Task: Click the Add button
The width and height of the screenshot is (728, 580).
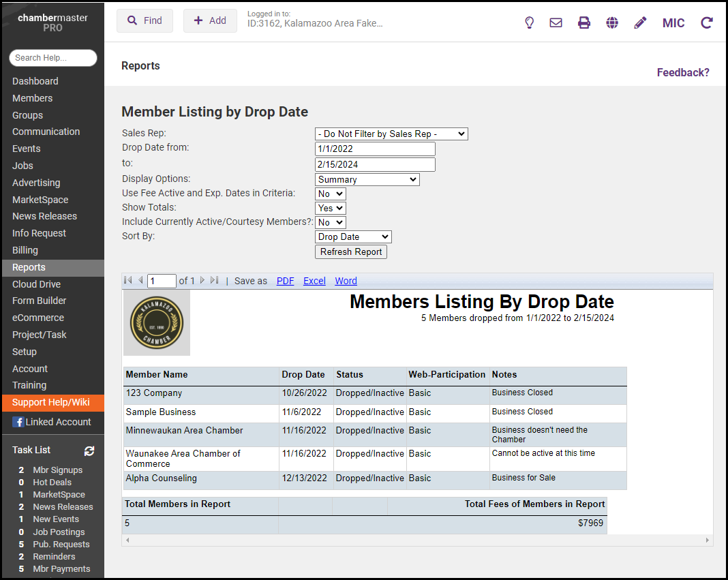Action: click(210, 21)
